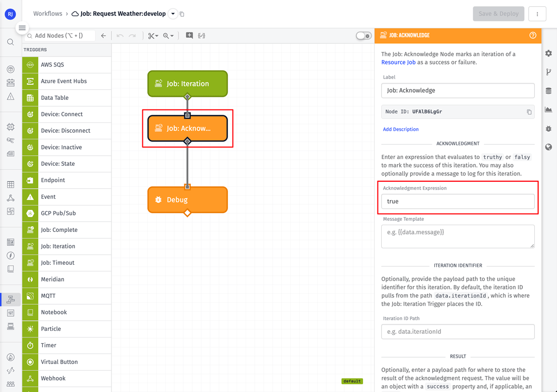Open the zoom level dropdown
Viewport: 557px width, 392px height.
(x=168, y=36)
